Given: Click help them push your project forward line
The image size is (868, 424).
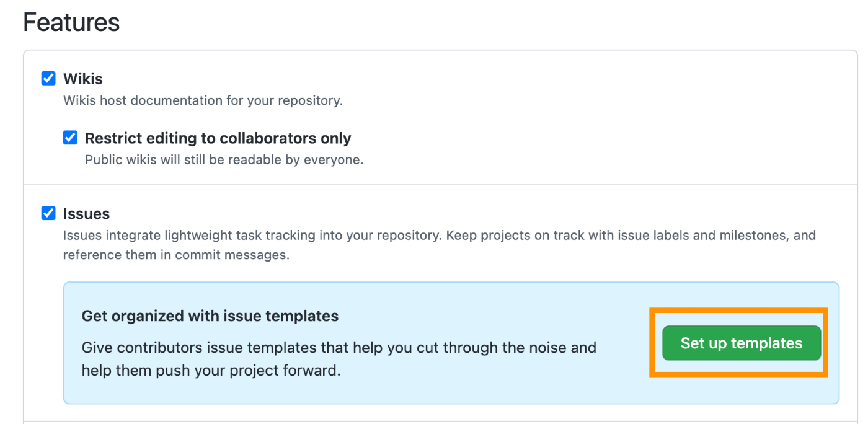Looking at the screenshot, I should point(211,371).
